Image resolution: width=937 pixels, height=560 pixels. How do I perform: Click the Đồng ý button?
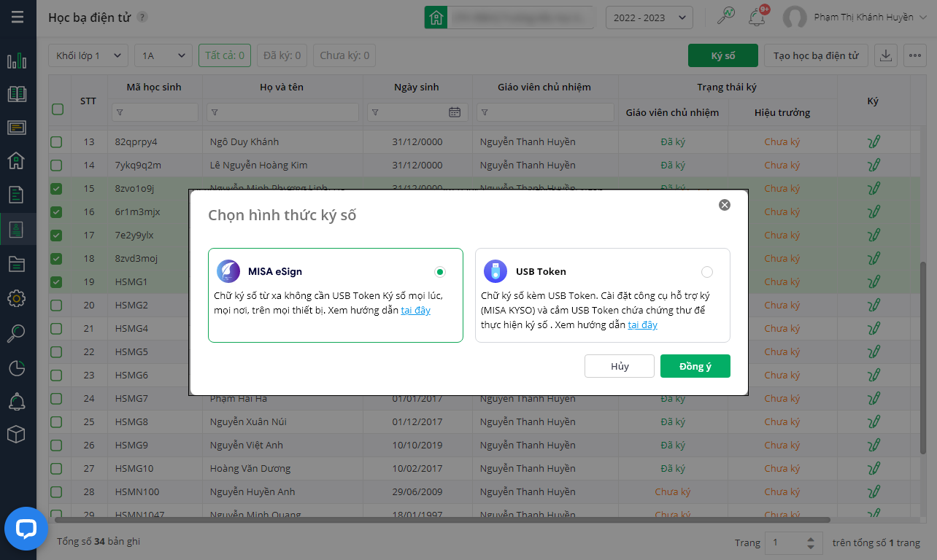[x=695, y=366]
